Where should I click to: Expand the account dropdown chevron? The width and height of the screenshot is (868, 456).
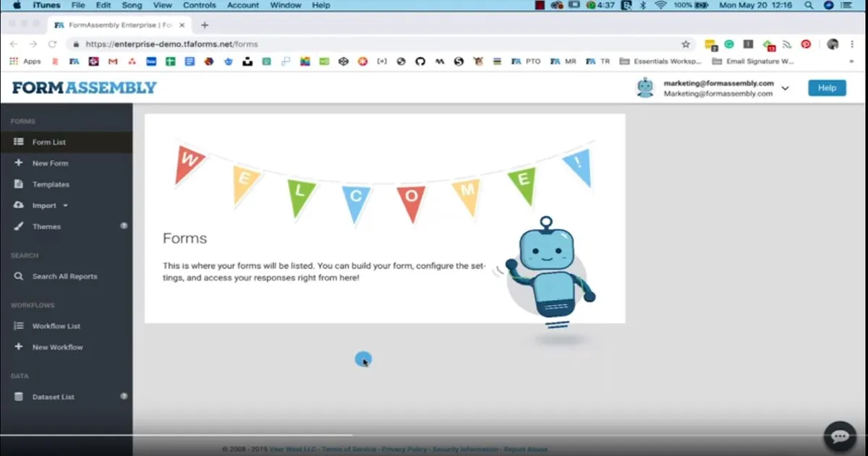[x=785, y=88]
